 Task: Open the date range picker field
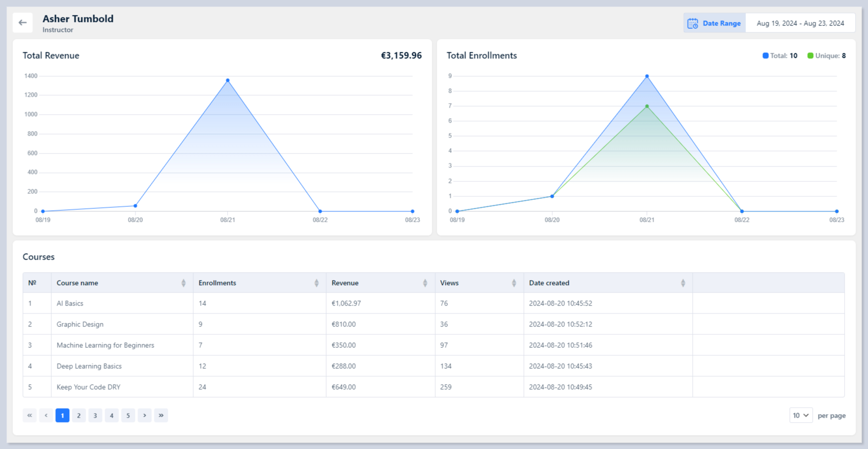click(800, 23)
